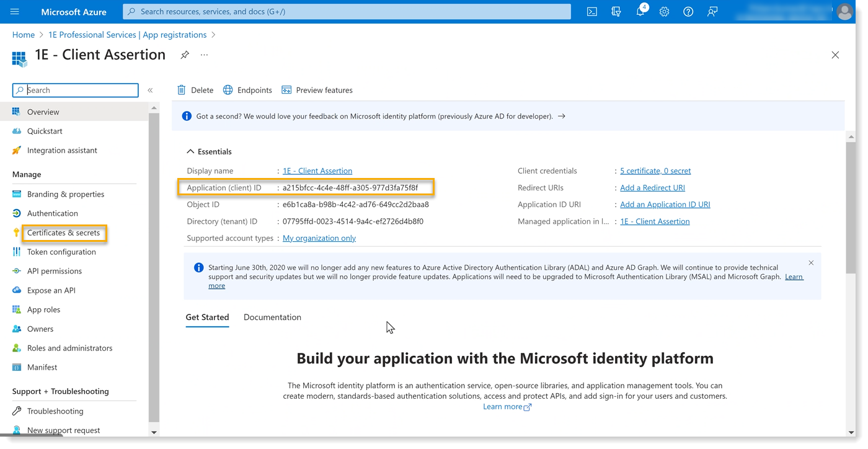Screen dimensions: 868x449
Task: Pin the 1E - Client Assertion page
Action: [185, 55]
